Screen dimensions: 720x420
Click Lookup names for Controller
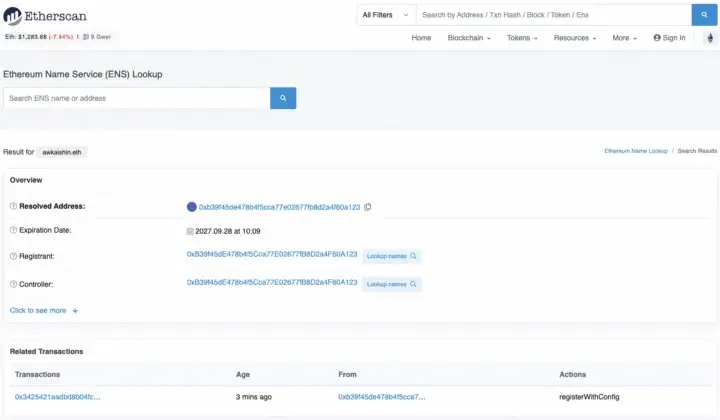point(391,285)
